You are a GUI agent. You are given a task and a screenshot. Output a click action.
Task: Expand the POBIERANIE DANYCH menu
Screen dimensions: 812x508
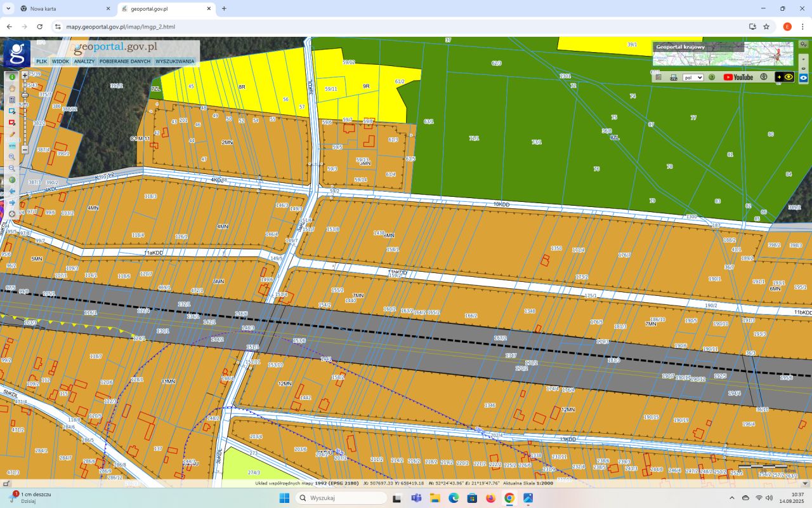click(x=125, y=62)
